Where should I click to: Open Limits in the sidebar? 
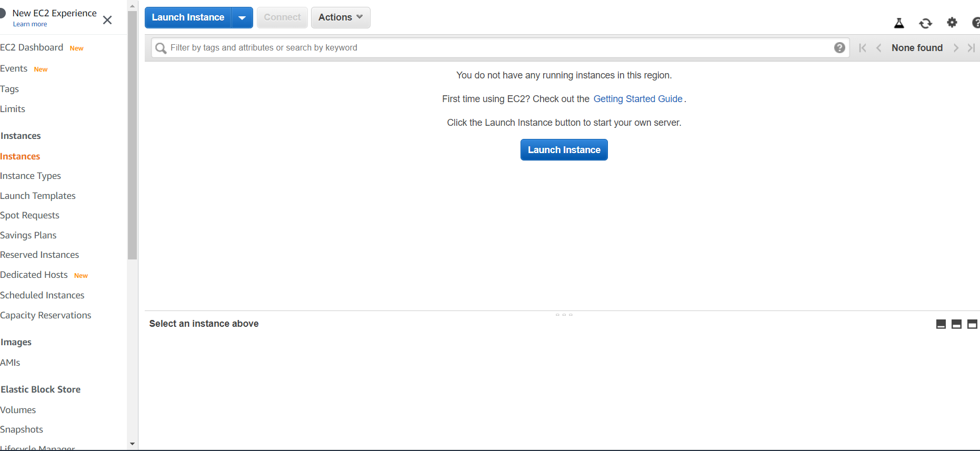pyautogui.click(x=13, y=109)
